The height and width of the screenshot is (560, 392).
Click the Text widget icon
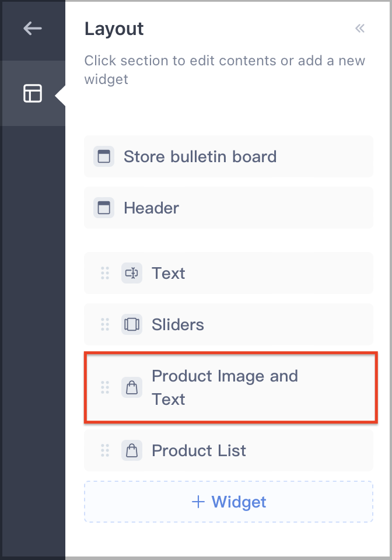click(132, 273)
